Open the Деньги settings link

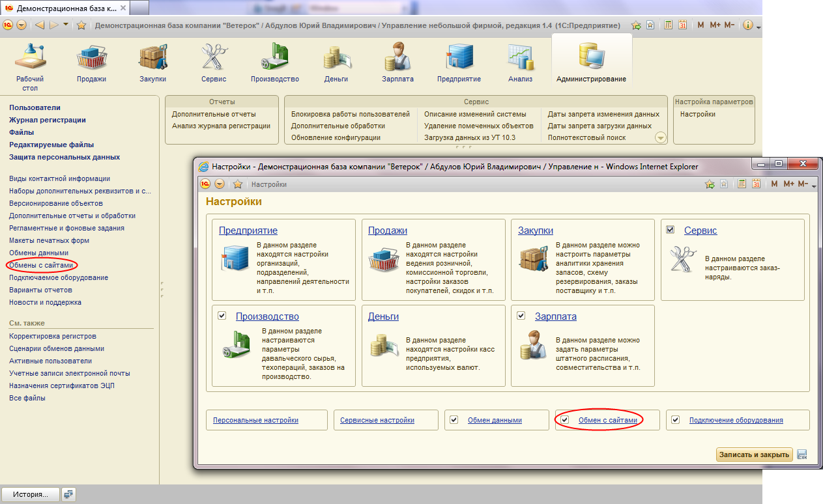[383, 316]
